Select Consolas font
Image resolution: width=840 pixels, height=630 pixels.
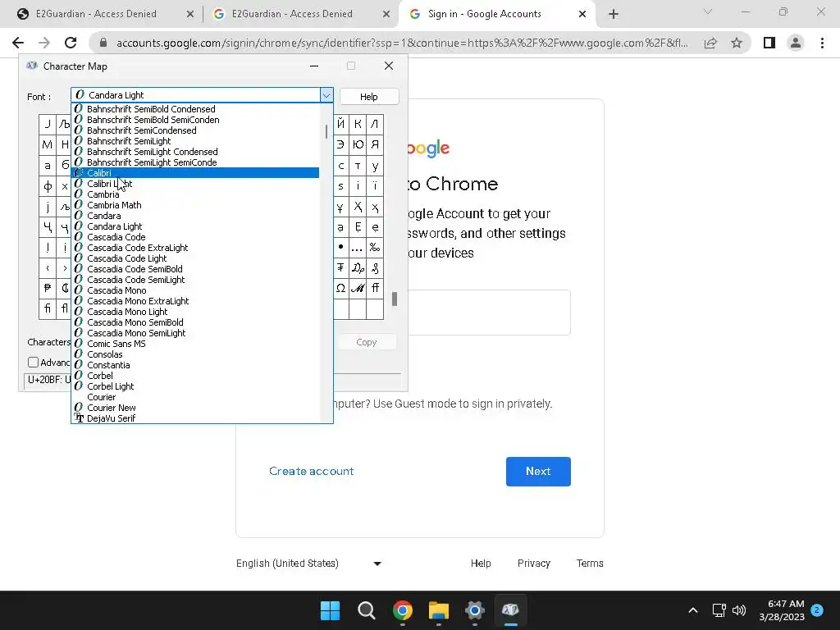tap(195, 354)
